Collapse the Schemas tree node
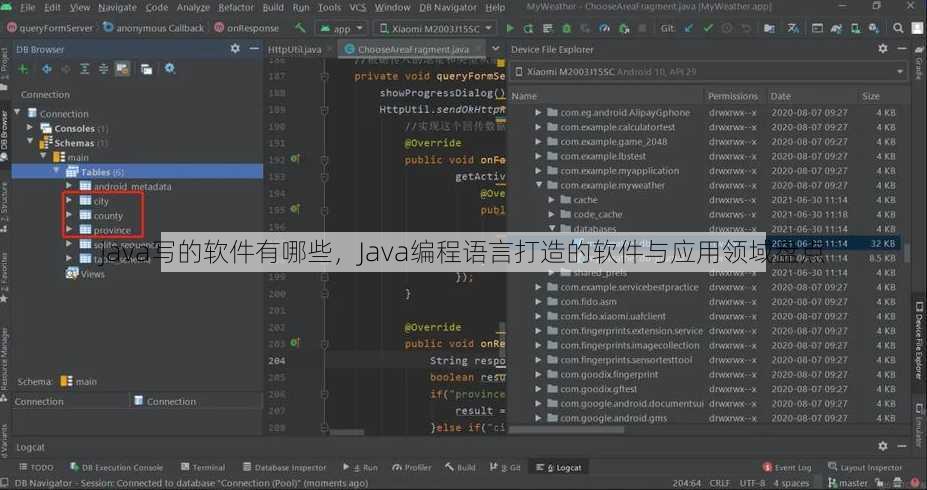927x490 pixels. (x=30, y=142)
